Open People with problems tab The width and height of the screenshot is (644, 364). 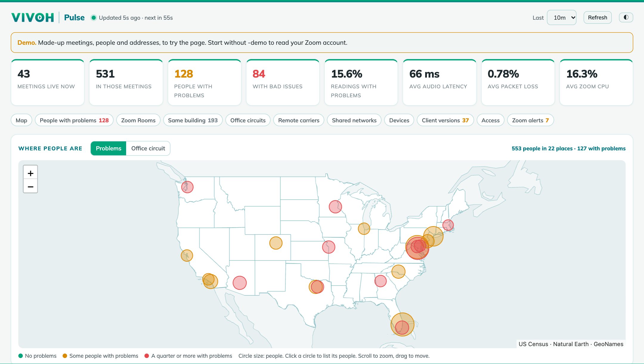click(x=74, y=120)
